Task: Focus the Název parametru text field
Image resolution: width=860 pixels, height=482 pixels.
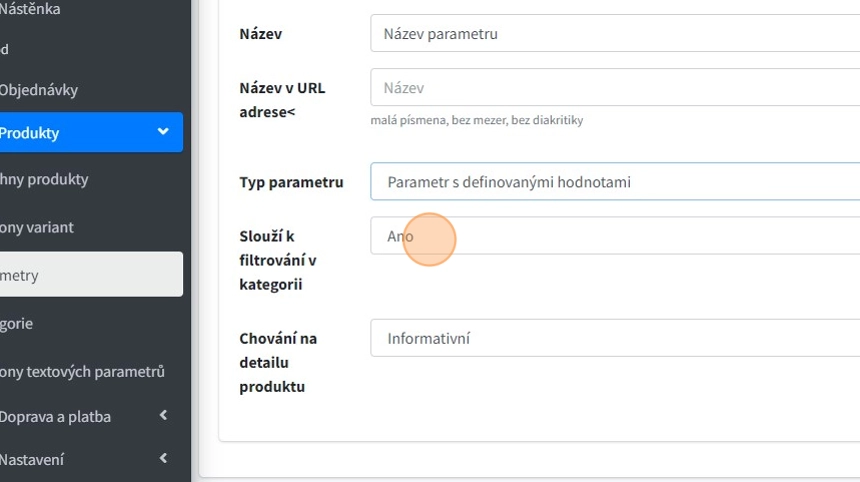Action: 614,33
